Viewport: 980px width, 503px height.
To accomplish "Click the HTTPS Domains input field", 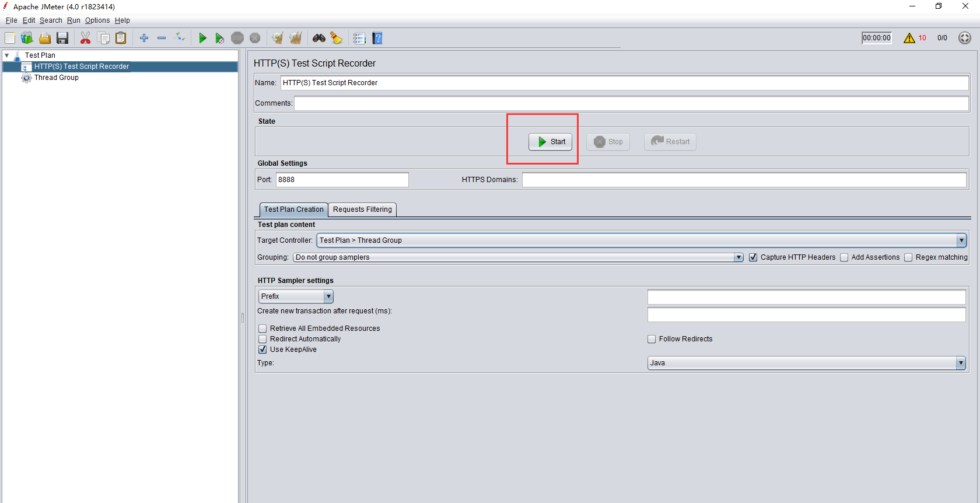I will point(744,180).
